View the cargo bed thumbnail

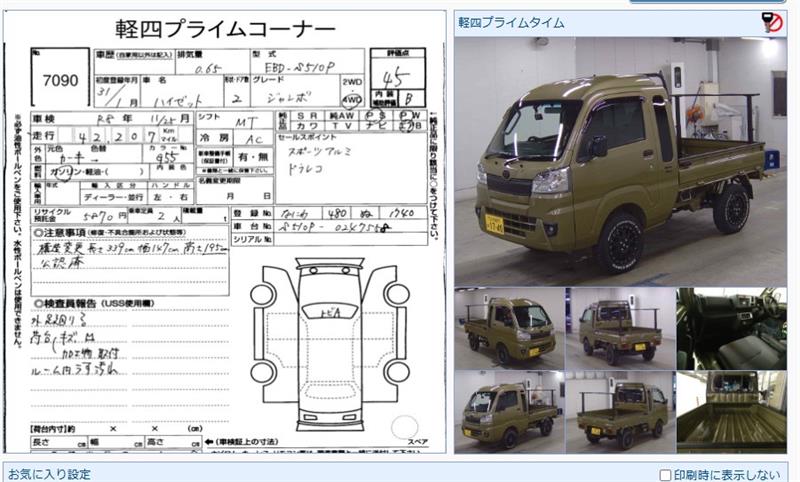click(731, 411)
